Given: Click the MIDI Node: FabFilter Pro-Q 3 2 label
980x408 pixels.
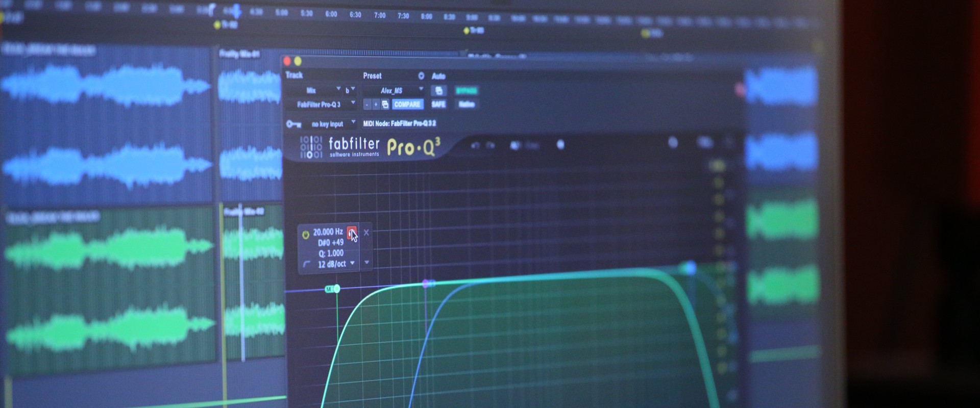Looking at the screenshot, I should (x=400, y=123).
